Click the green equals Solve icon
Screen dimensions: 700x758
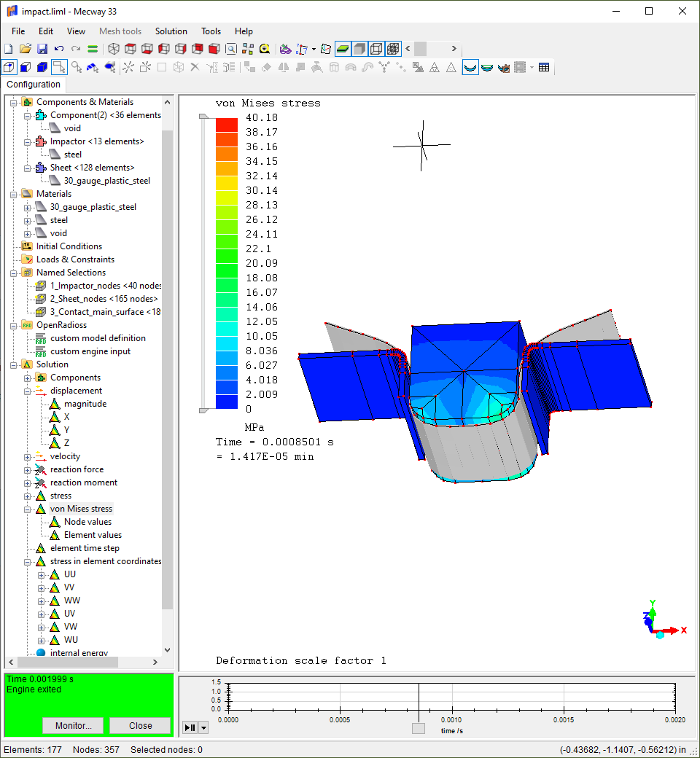pos(93,49)
